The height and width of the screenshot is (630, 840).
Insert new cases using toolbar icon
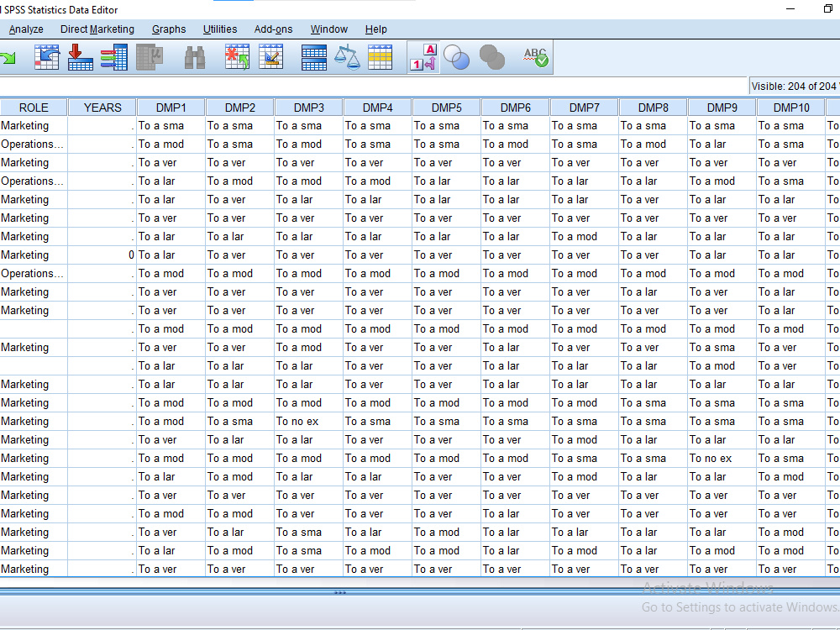pos(236,58)
